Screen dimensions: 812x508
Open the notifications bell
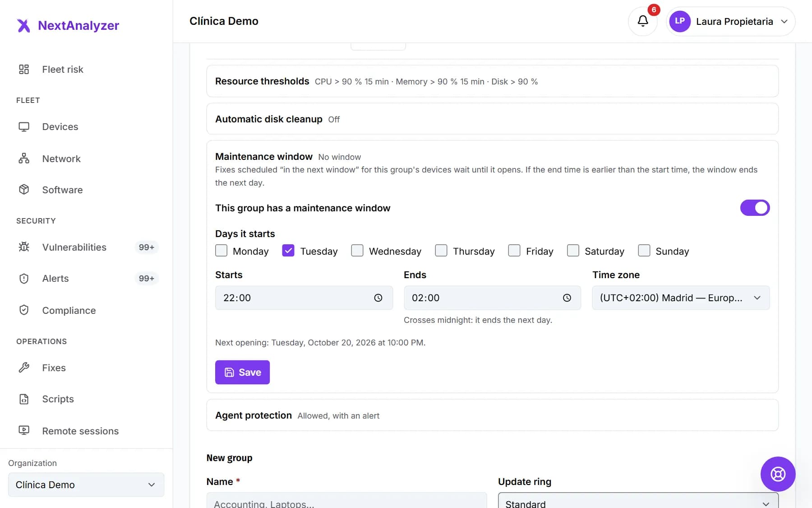pos(642,21)
